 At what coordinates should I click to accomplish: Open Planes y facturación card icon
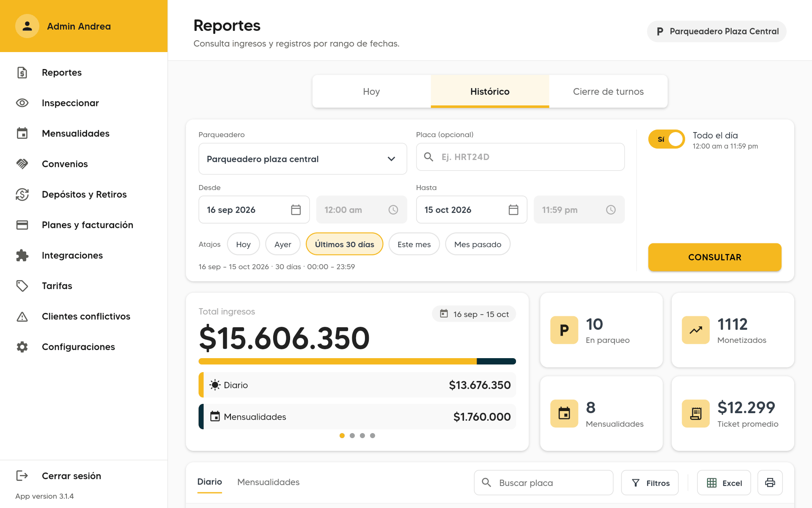22,225
